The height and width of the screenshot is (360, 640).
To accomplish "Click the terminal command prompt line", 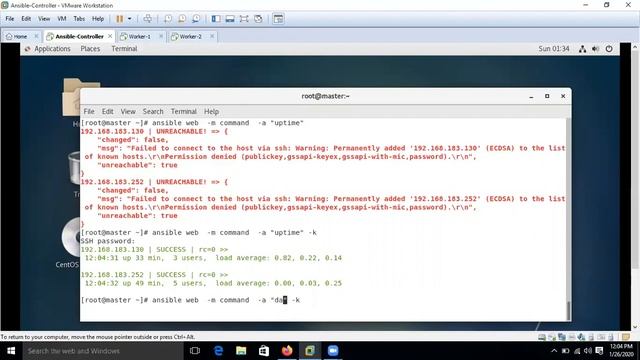I will point(190,300).
